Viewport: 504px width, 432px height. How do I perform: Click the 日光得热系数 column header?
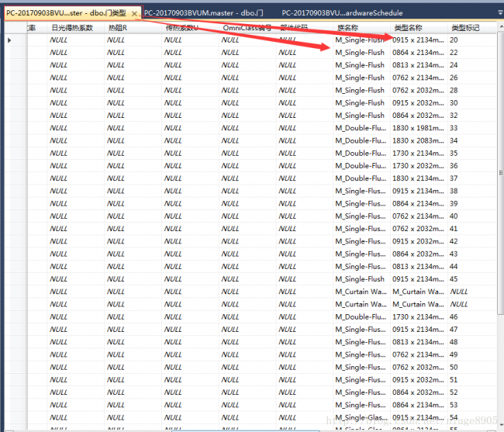pos(72,28)
